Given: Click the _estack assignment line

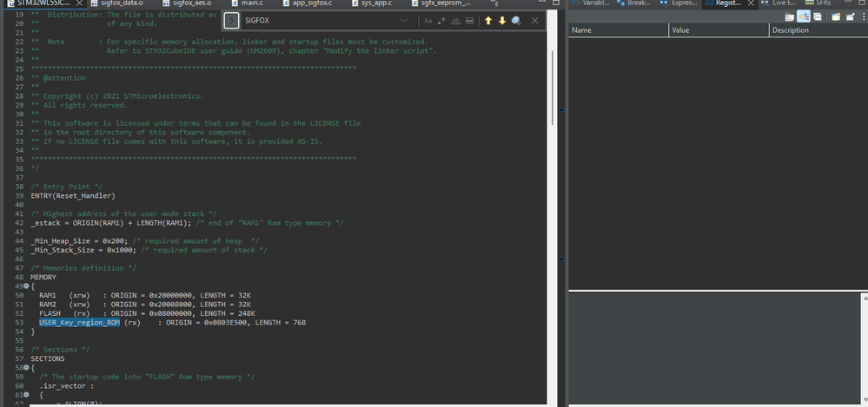Looking at the screenshot, I should 187,223.
